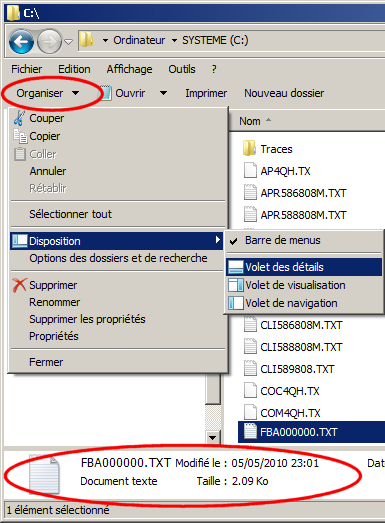
Task: Select Ordinateur in the address path
Action: point(139,40)
